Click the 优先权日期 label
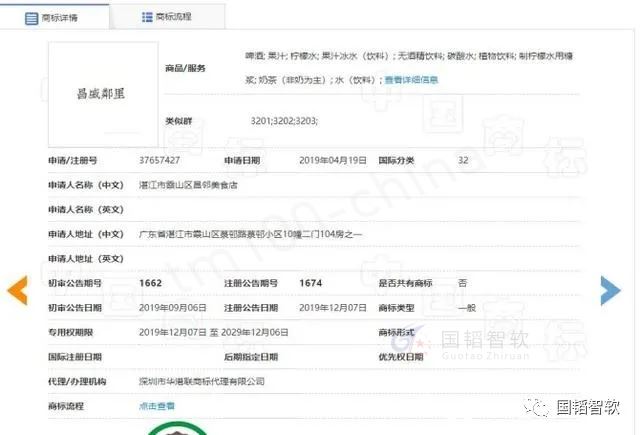 [400, 357]
